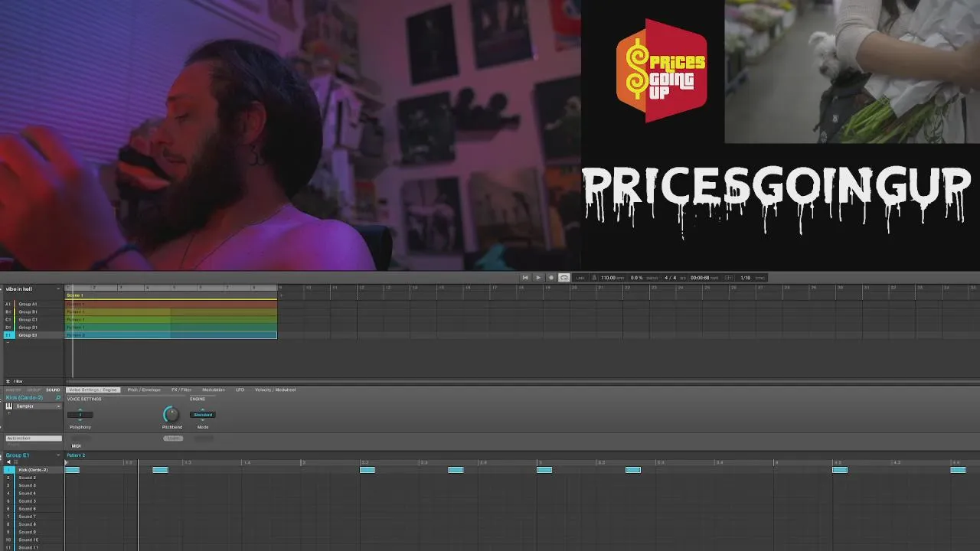Click the C1 group index pad
980x551 pixels.
click(x=8, y=319)
